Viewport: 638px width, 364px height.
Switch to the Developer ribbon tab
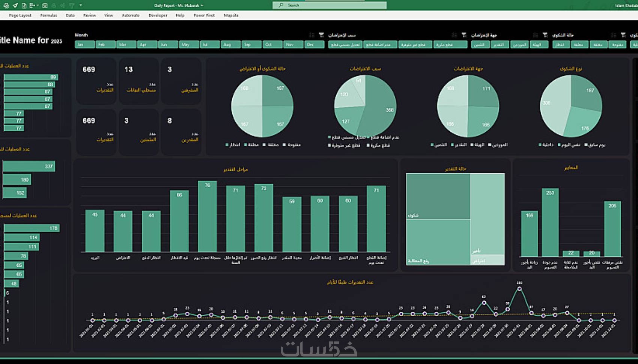point(158,15)
